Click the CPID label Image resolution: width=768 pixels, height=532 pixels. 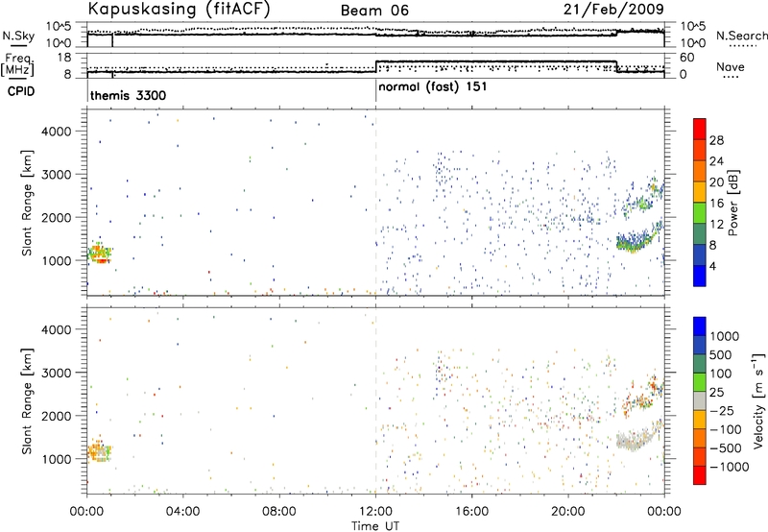(x=21, y=91)
